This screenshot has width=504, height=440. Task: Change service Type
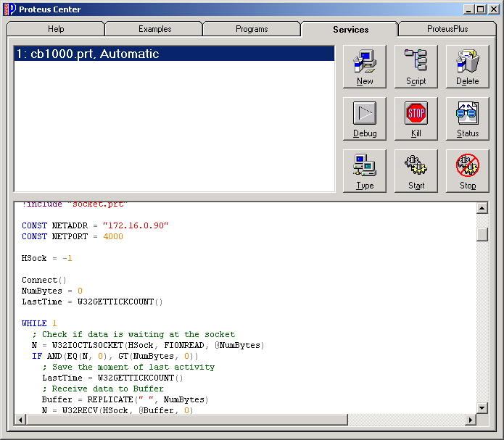365,170
